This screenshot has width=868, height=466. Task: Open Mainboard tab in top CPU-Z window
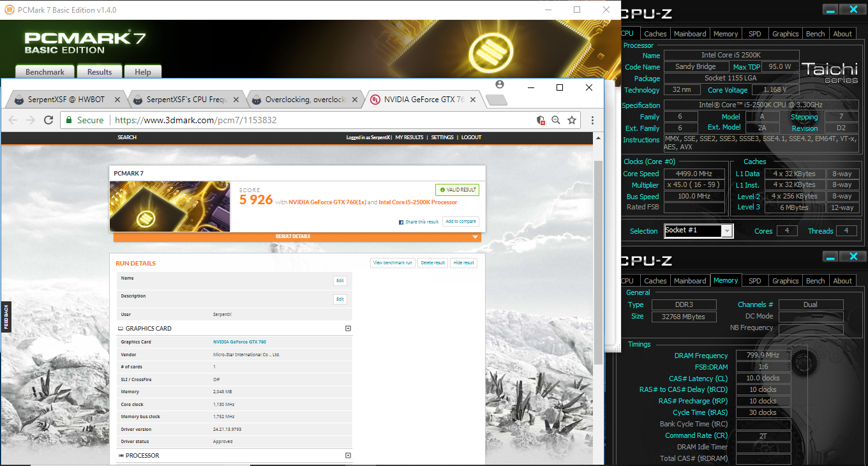point(690,34)
